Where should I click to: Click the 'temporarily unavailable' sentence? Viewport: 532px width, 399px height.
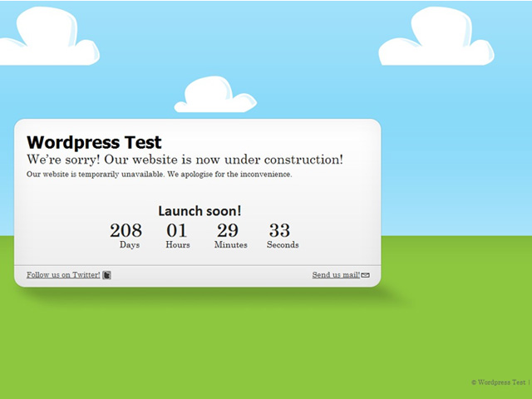159,175
